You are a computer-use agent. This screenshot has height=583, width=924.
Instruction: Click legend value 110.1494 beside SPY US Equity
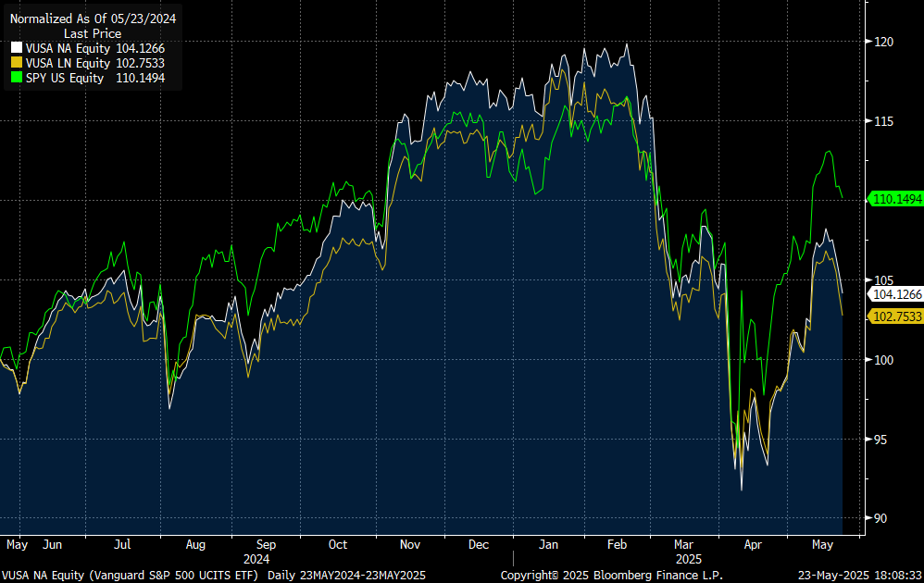(140, 78)
